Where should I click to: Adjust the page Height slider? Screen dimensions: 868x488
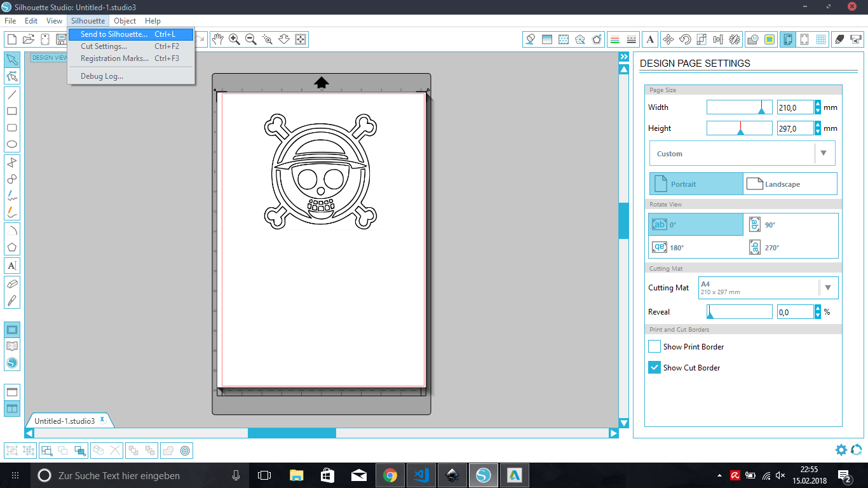tap(740, 128)
